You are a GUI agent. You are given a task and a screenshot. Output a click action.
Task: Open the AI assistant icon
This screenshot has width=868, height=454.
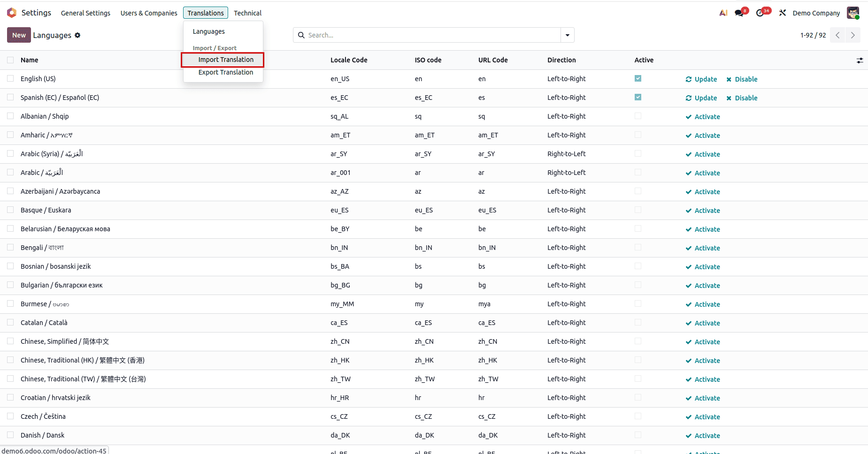tap(723, 13)
